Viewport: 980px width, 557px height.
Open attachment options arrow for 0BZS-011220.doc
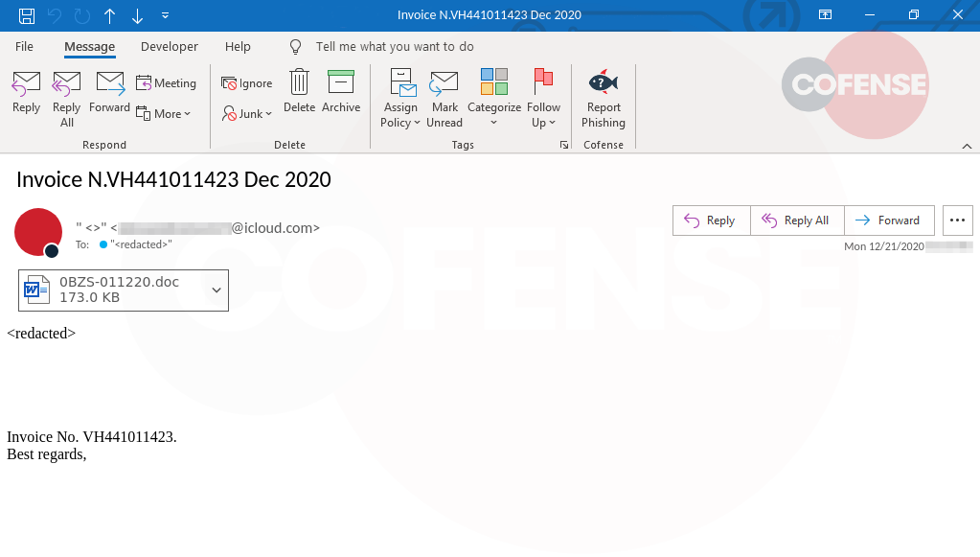[x=217, y=290]
